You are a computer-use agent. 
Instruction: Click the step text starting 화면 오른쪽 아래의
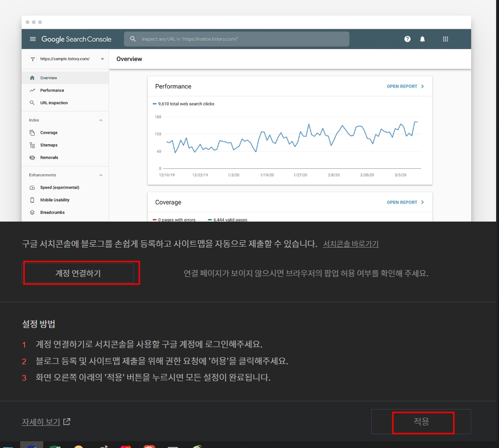153,377
